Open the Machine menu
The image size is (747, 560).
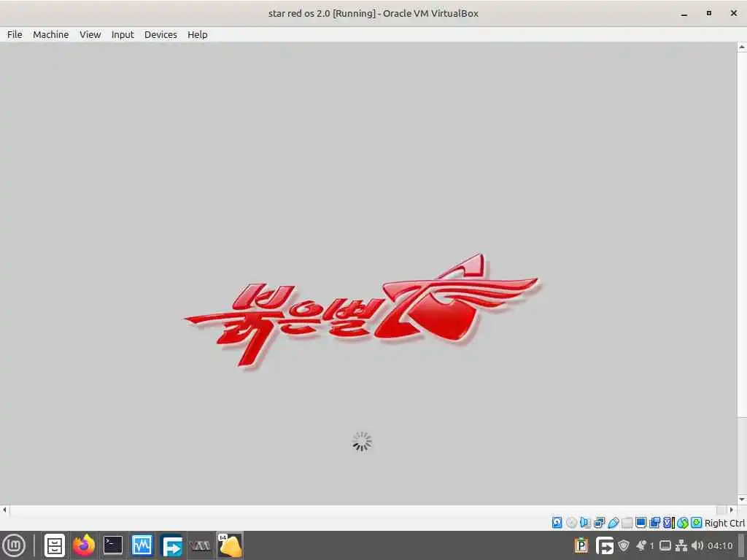click(51, 35)
